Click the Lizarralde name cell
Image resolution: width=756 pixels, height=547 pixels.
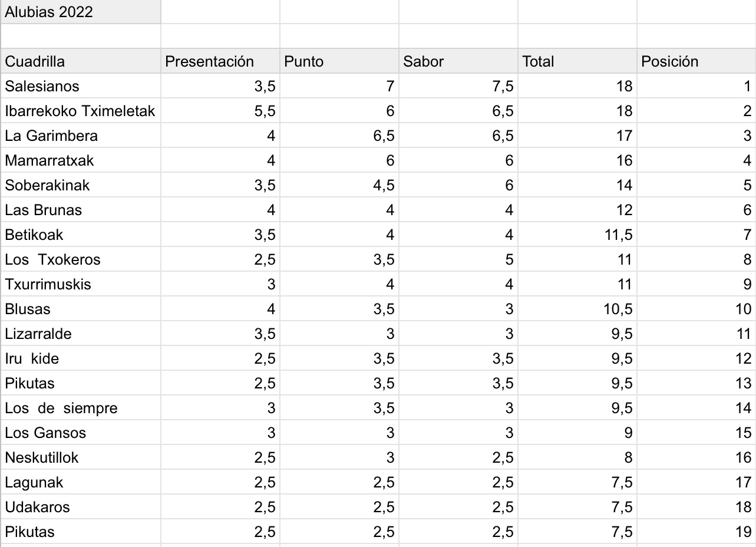(x=80, y=334)
